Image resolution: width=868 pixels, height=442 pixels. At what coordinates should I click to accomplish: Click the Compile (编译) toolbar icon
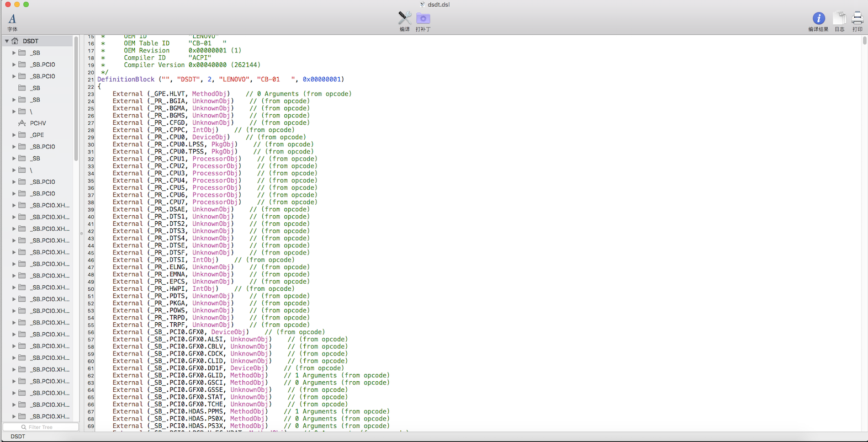pos(405,18)
